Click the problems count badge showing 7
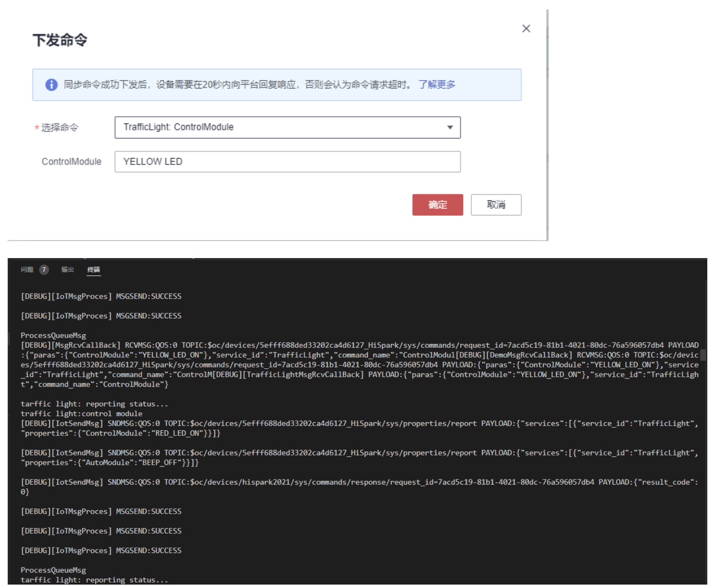This screenshot has height=588, width=709. [x=44, y=270]
